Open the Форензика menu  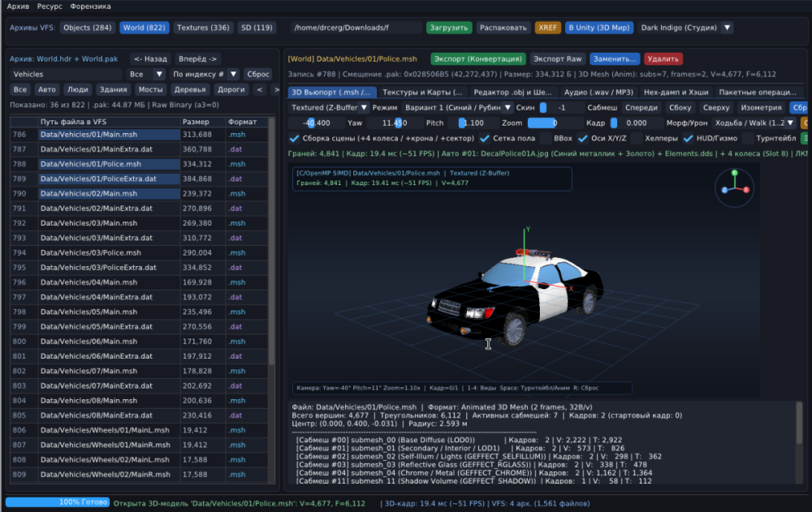pos(91,6)
